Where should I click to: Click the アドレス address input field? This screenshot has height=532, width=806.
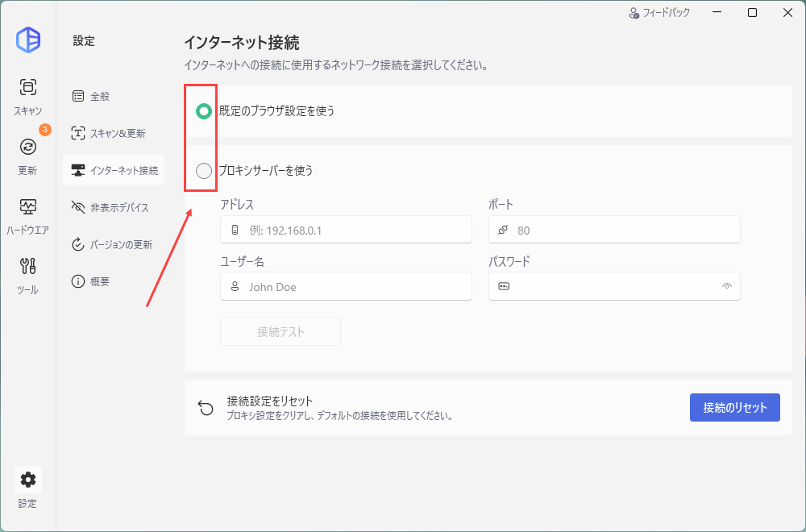(346, 229)
